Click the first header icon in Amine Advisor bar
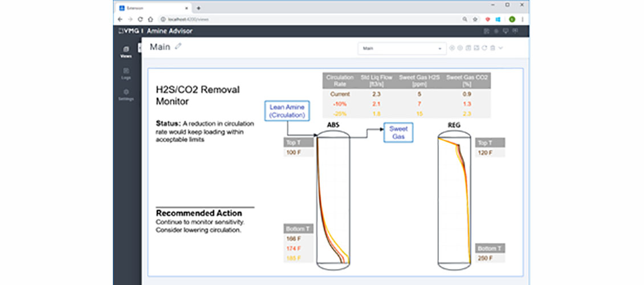 (486, 31)
